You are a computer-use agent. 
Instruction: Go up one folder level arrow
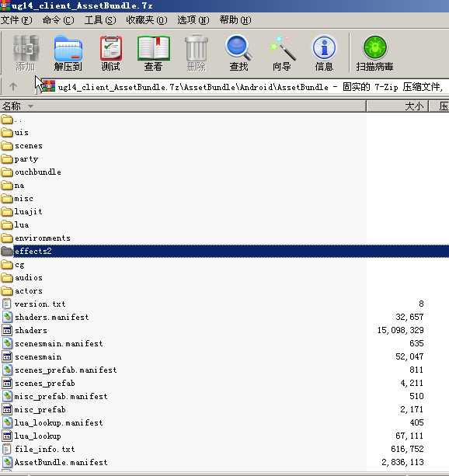click(x=13, y=87)
